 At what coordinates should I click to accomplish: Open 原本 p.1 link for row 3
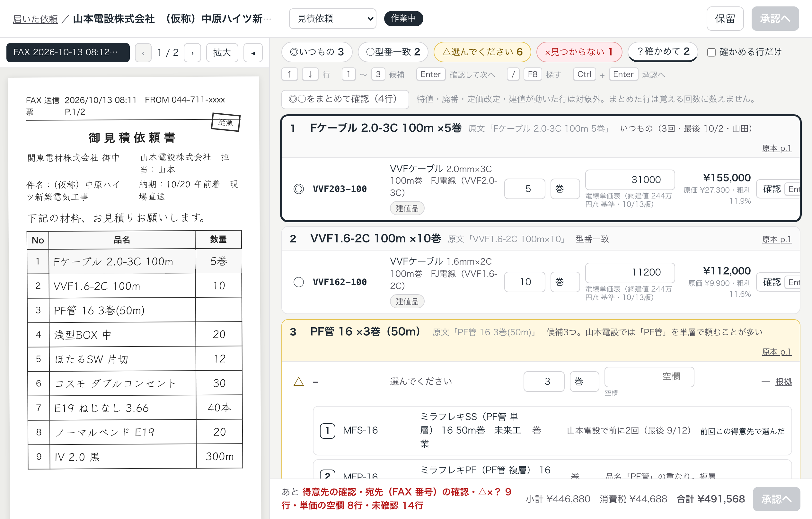(x=777, y=352)
